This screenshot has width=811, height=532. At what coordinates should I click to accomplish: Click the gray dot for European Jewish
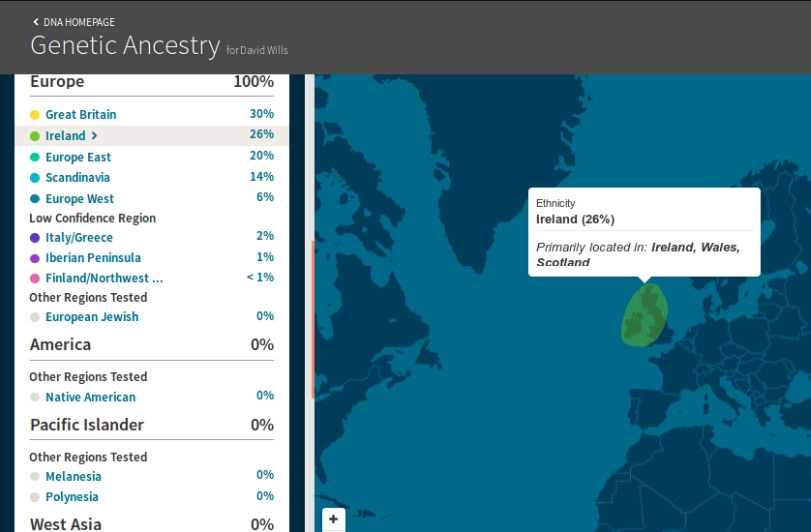pyautogui.click(x=35, y=317)
